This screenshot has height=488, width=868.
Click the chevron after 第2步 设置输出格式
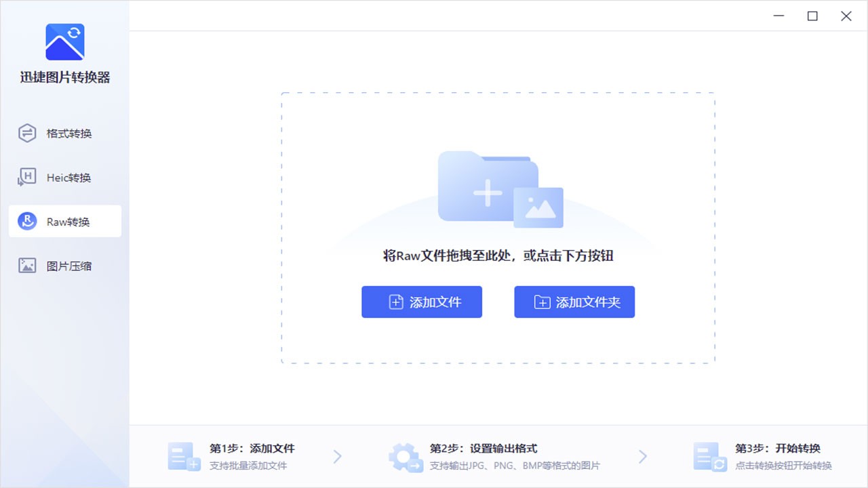(642, 456)
